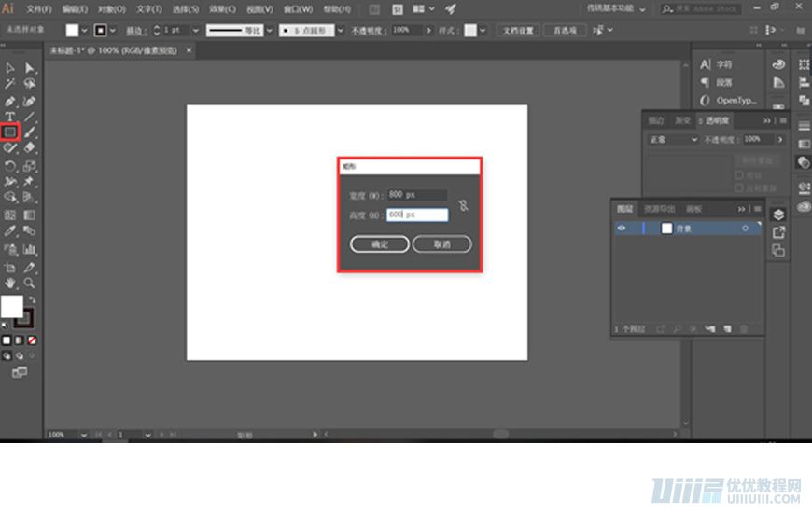Viewport: 812px width, 513px height.
Task: Hide the 背景 layer using eye icon
Action: tap(622, 228)
